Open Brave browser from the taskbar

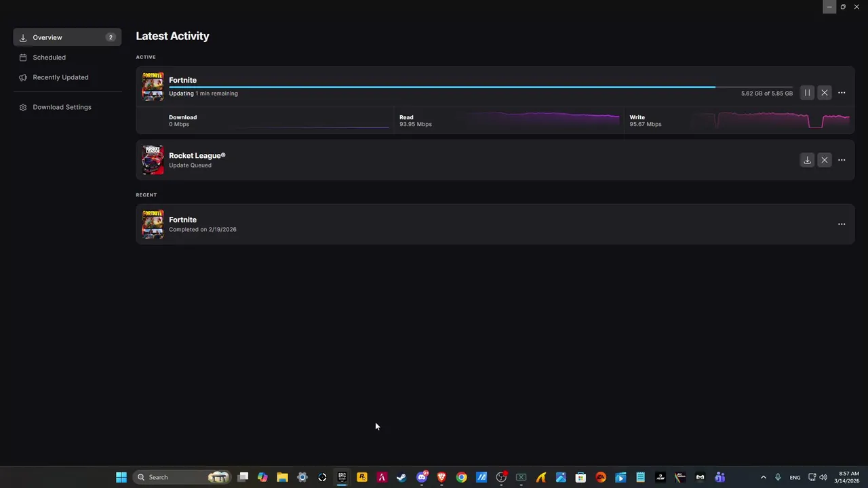[x=441, y=477]
